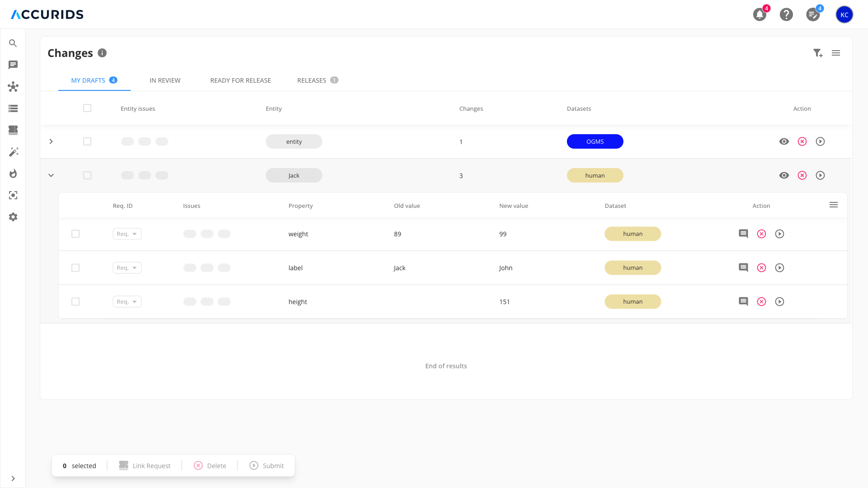Toggle the select-all checkbox in header

[x=87, y=108]
